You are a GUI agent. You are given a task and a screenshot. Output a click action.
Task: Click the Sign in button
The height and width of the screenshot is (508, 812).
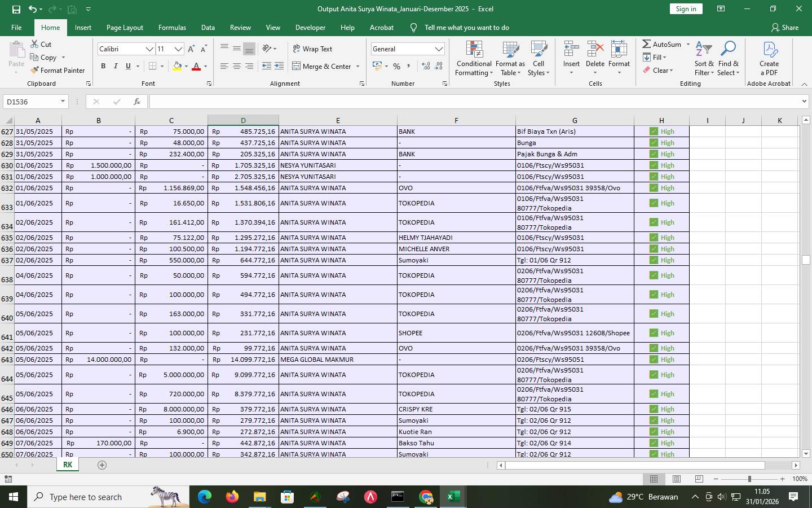686,9
